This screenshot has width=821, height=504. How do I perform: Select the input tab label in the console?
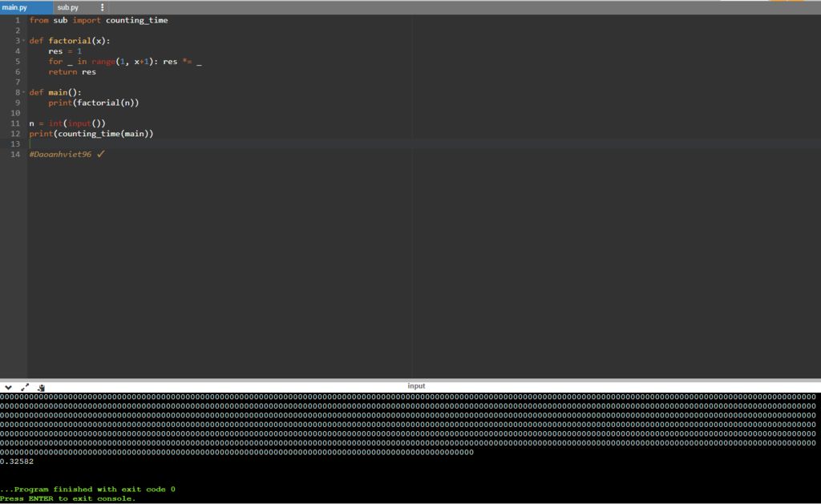point(416,385)
